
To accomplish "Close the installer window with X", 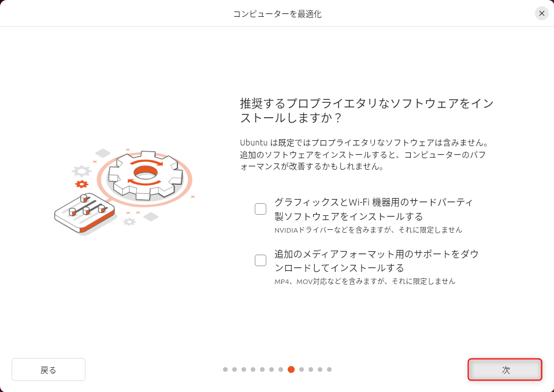I will 542,13.
